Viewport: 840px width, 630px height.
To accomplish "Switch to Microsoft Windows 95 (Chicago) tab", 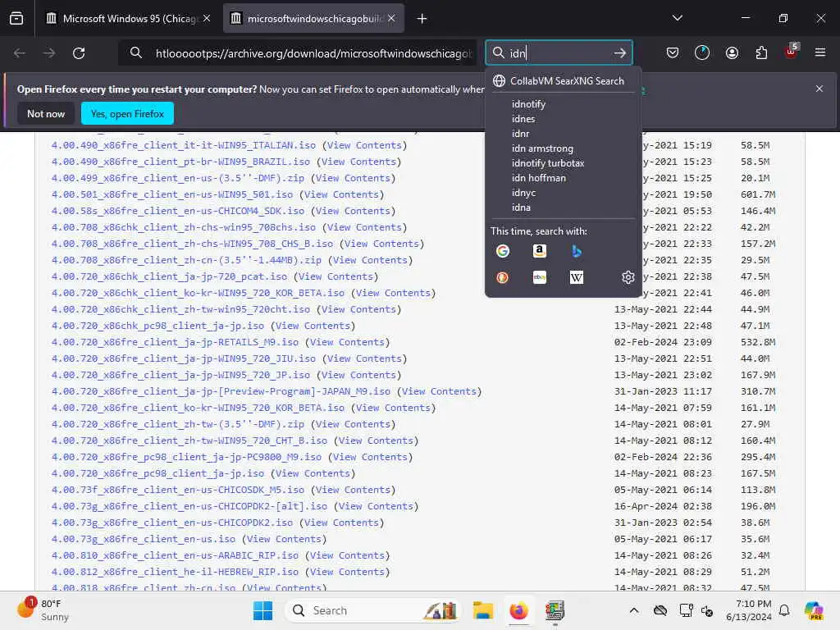I will pos(129,18).
